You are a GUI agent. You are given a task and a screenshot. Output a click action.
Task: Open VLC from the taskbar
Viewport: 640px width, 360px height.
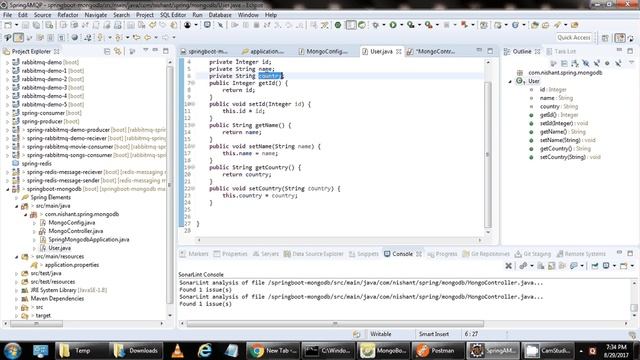(177, 351)
